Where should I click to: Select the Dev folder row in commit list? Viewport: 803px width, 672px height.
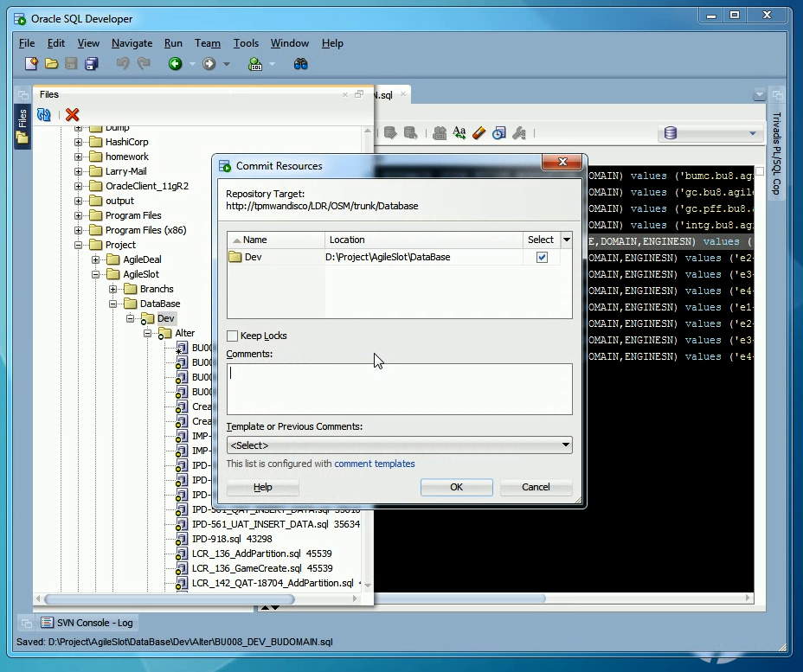tap(394, 257)
